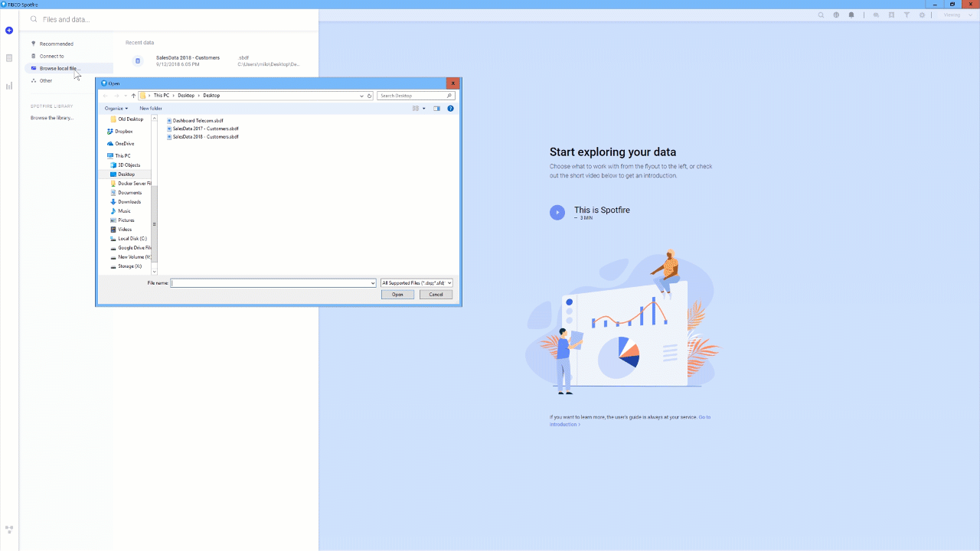Select Google Drive in navigation pane
This screenshot has width=980, height=551.
pyautogui.click(x=130, y=248)
